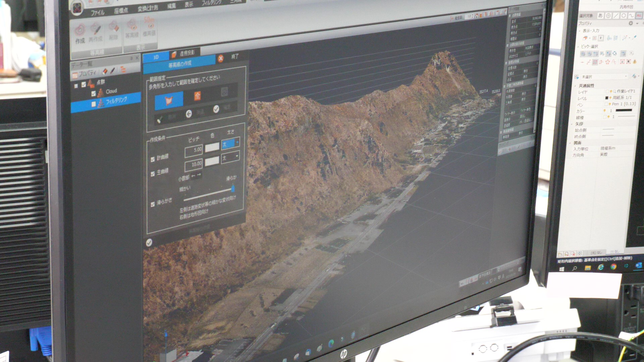This screenshot has width=644, height=362.
Task: Click the application logo button at top-left
Action: click(x=77, y=8)
